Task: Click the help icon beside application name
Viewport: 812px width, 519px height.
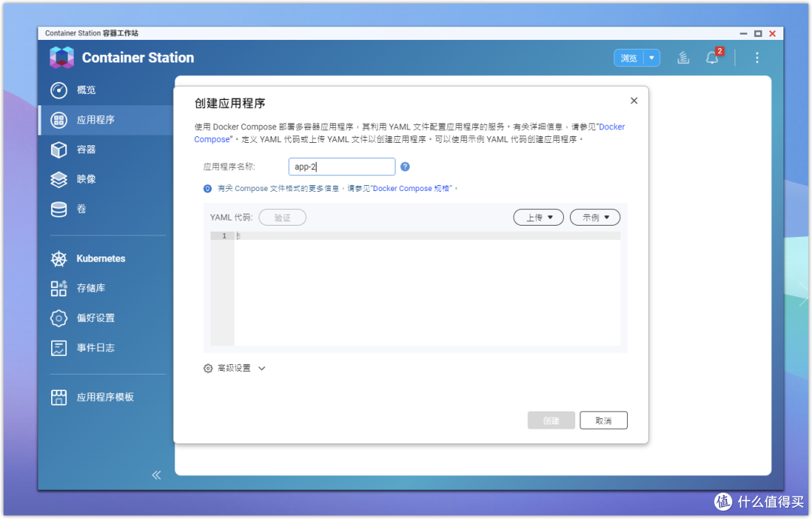Action: 405,166
